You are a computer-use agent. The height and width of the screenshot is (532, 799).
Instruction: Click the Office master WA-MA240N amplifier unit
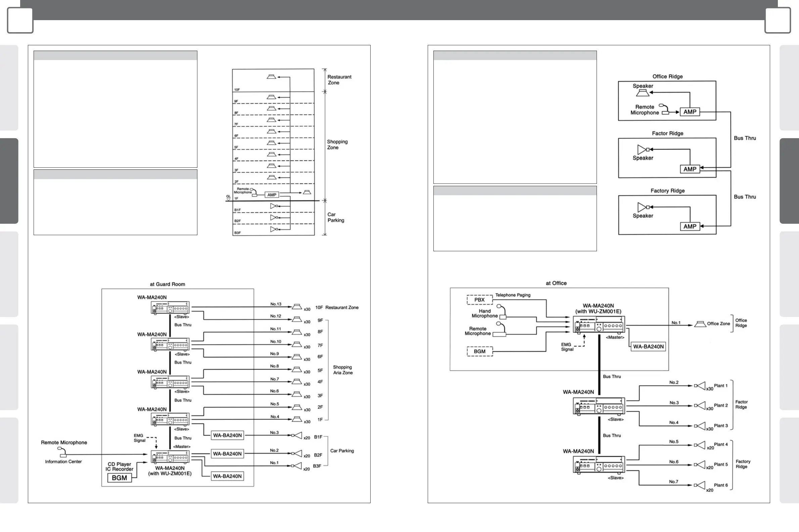(x=599, y=325)
